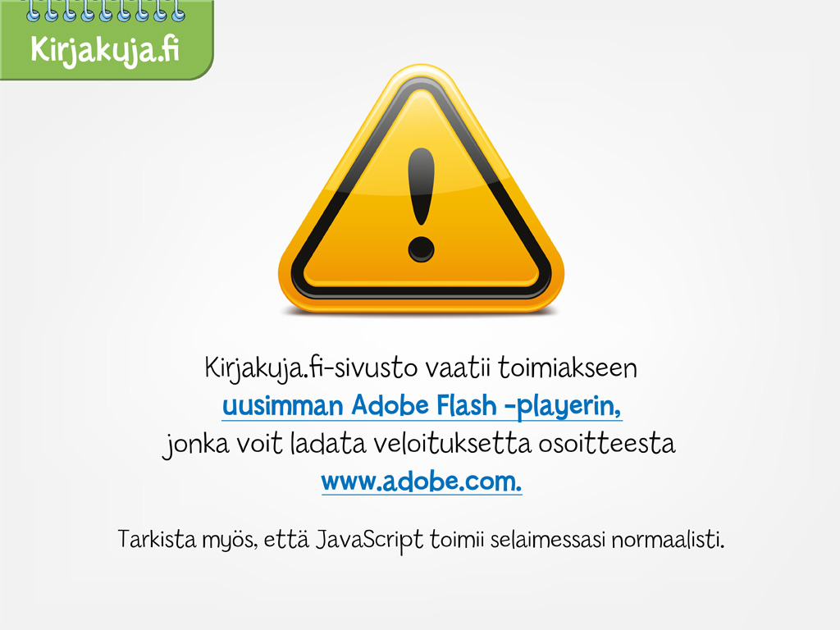Click the word "selaimessasi" in bottom line
840x630 pixels.
tap(547, 540)
